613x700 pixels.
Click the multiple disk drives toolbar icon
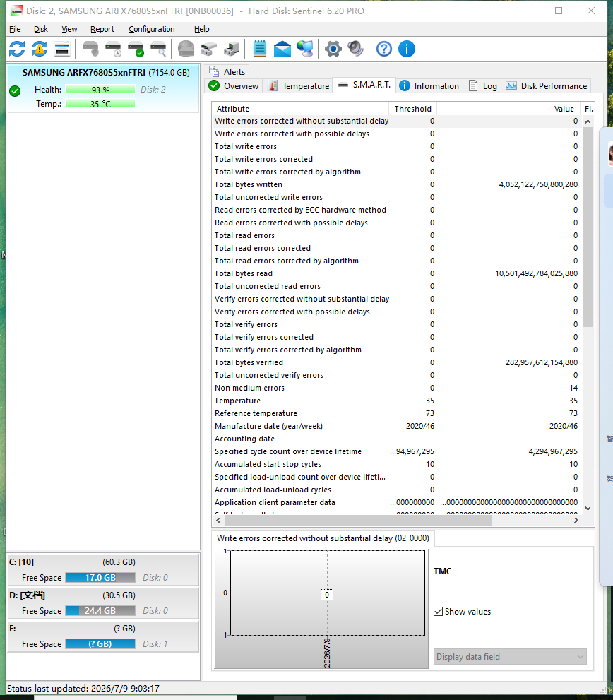(x=209, y=49)
